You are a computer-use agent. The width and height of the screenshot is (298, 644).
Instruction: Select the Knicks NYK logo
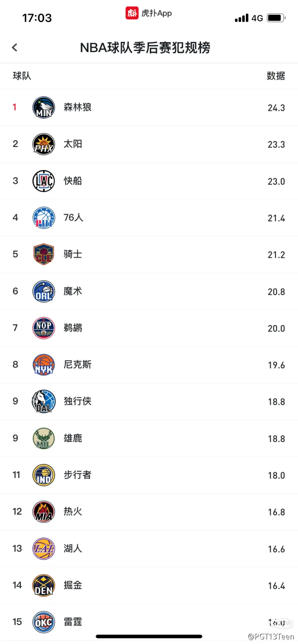(x=44, y=365)
